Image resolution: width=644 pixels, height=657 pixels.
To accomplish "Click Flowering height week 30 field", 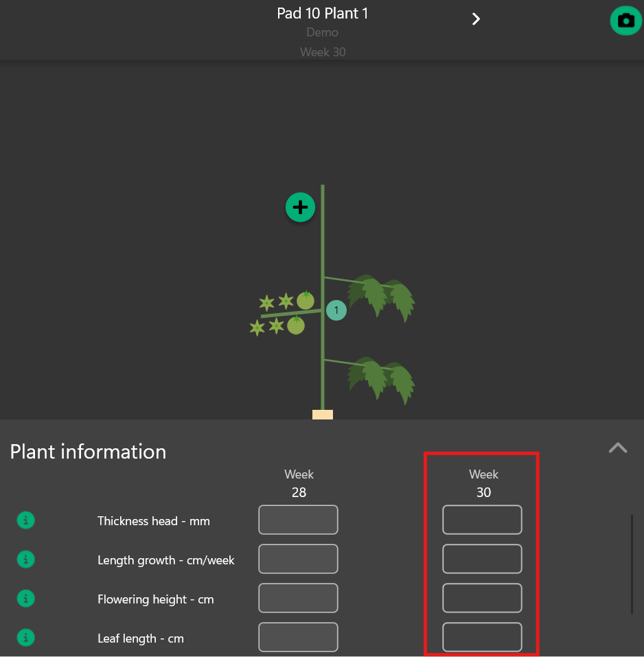I will tap(482, 598).
